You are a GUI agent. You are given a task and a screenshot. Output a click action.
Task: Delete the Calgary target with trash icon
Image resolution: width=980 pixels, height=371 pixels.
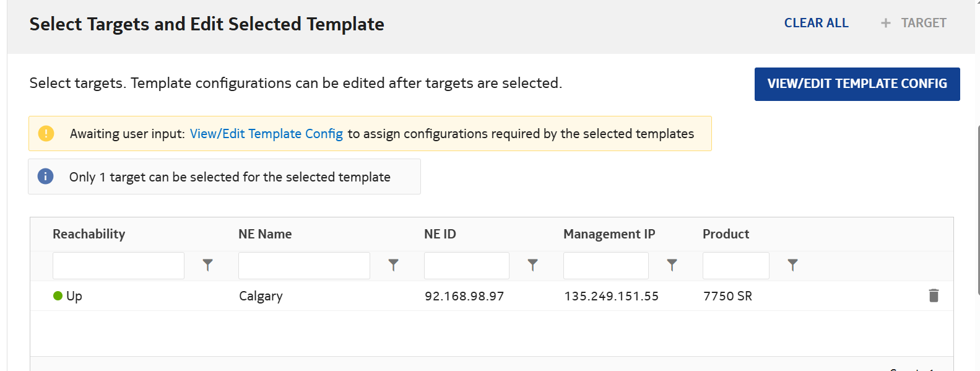tap(934, 295)
